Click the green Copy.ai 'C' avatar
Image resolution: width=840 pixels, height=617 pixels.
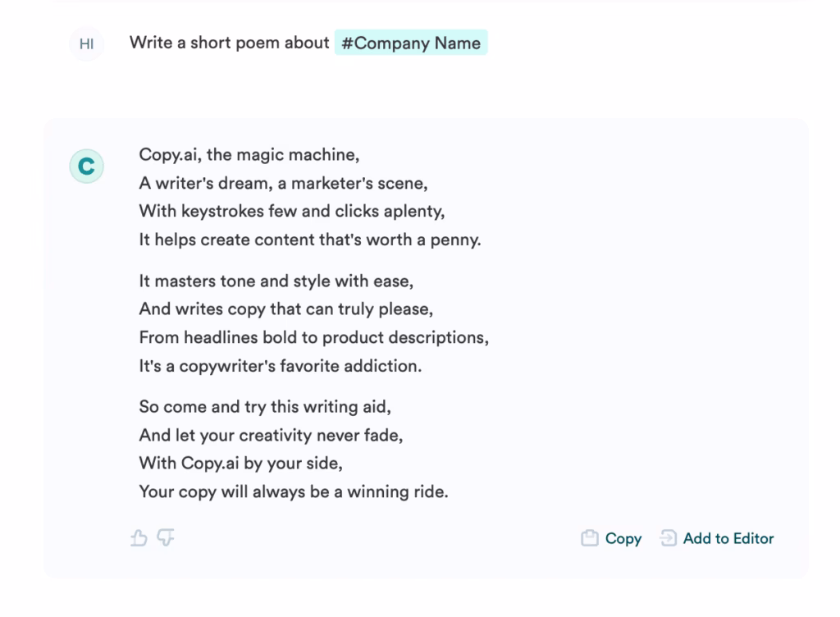tap(86, 167)
